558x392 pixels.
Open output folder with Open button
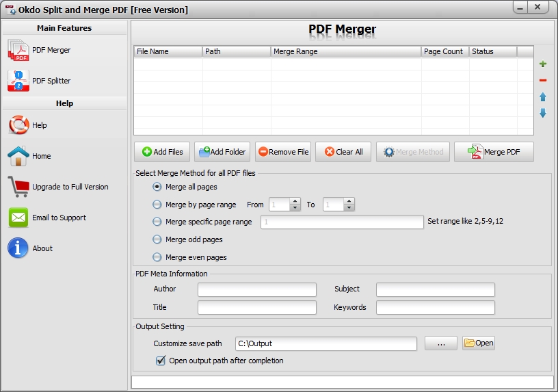click(x=479, y=343)
